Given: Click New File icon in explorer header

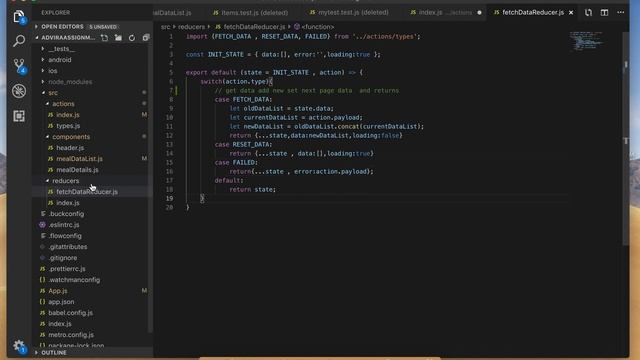Looking at the screenshot, I should pyautogui.click(x=104, y=38).
